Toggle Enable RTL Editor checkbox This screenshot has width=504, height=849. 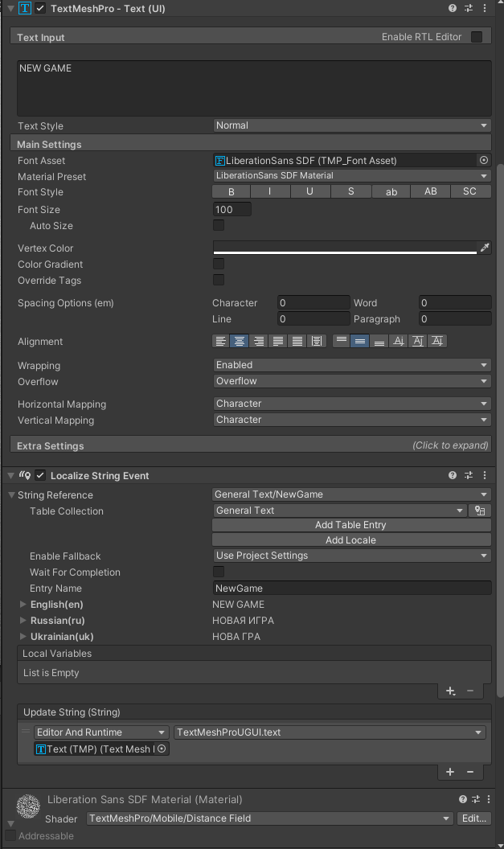point(477,37)
